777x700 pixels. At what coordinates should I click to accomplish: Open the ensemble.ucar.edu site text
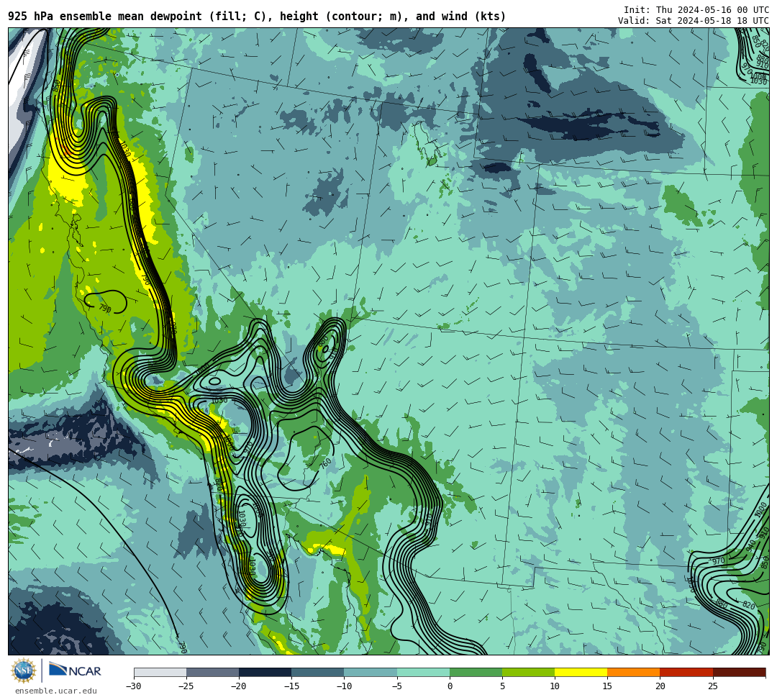pos(56,691)
